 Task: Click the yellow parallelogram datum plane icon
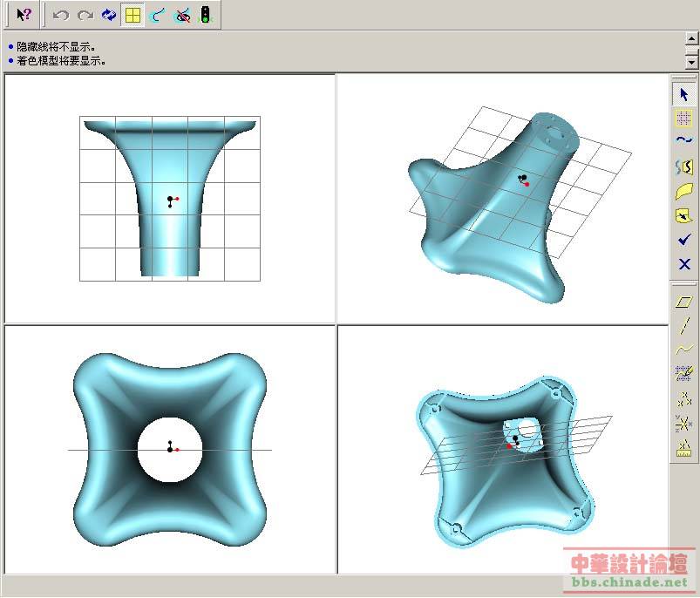click(683, 302)
